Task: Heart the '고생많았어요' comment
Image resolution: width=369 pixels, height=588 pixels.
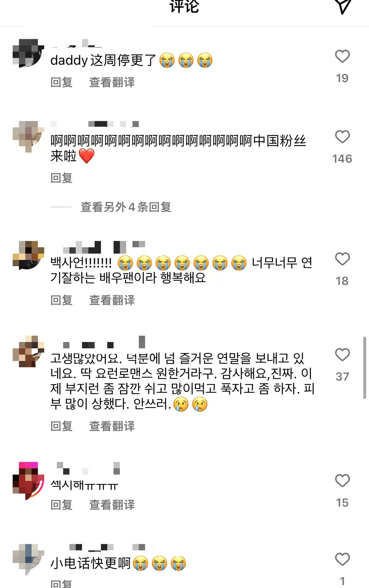Action: point(342,355)
